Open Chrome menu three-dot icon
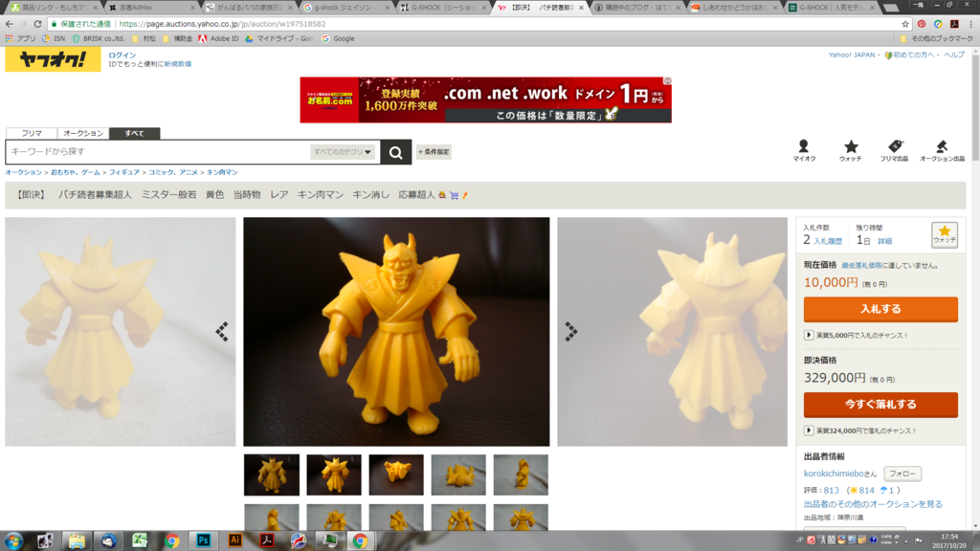The height and width of the screenshot is (551, 980). click(970, 24)
